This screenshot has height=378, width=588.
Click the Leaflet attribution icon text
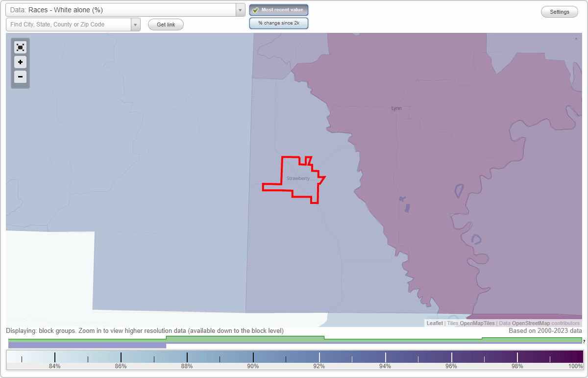coord(434,323)
